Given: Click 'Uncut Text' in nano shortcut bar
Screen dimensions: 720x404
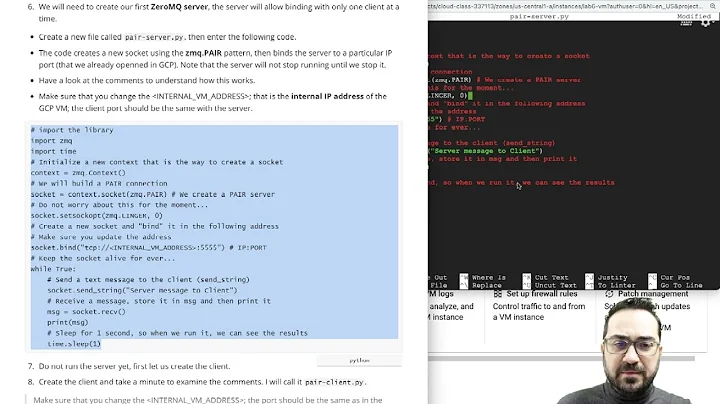Looking at the screenshot, I should pos(555,285).
